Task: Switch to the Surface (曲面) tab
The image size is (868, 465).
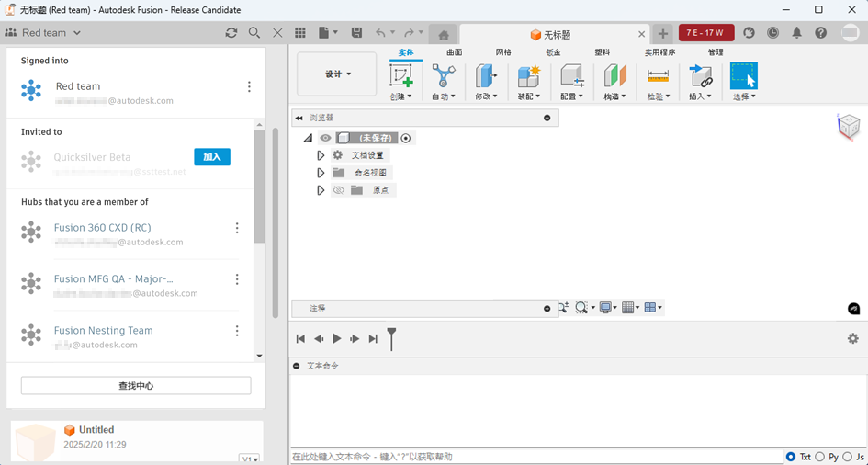Action: (x=454, y=52)
